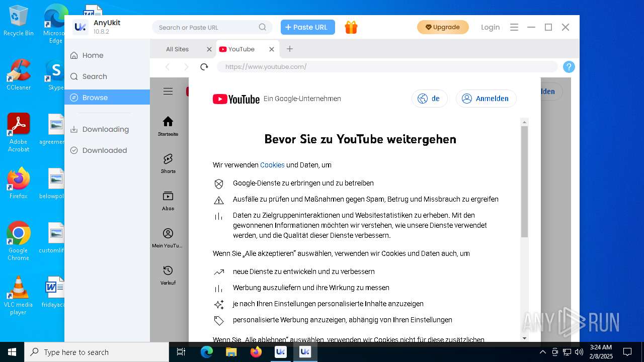Launch Edge from the taskbar
The height and width of the screenshot is (362, 644).
[x=207, y=352]
